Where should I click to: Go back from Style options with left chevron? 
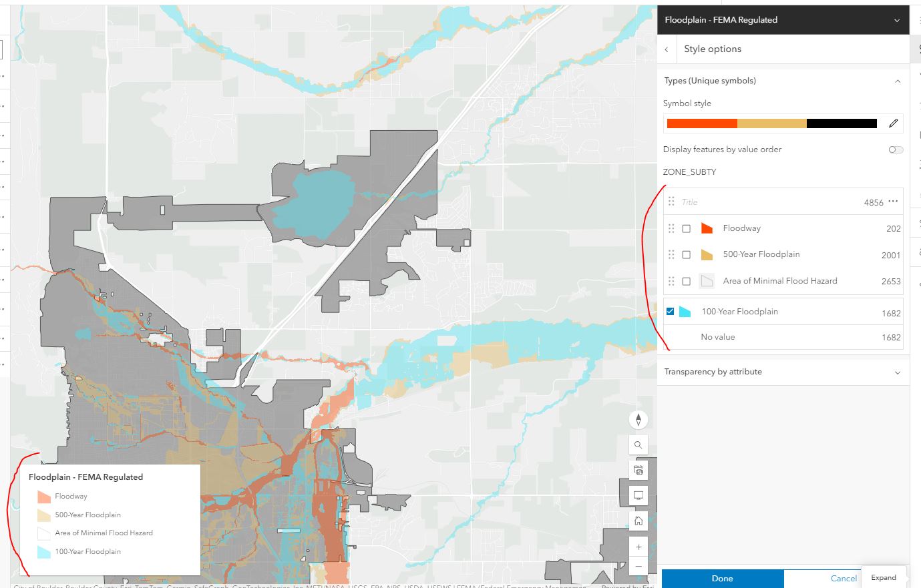coord(667,49)
